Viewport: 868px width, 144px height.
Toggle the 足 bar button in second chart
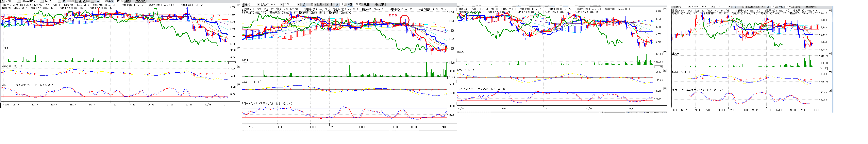tap(304, 4)
